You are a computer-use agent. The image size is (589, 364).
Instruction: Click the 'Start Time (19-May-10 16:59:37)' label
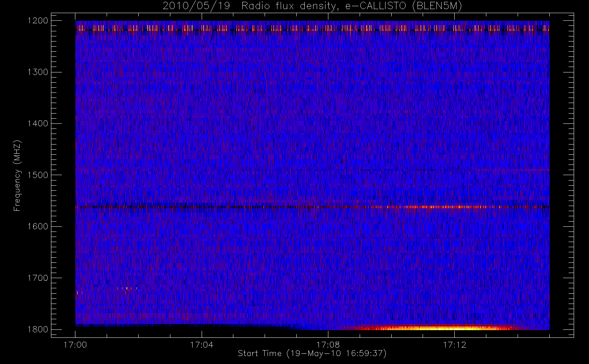(312, 353)
